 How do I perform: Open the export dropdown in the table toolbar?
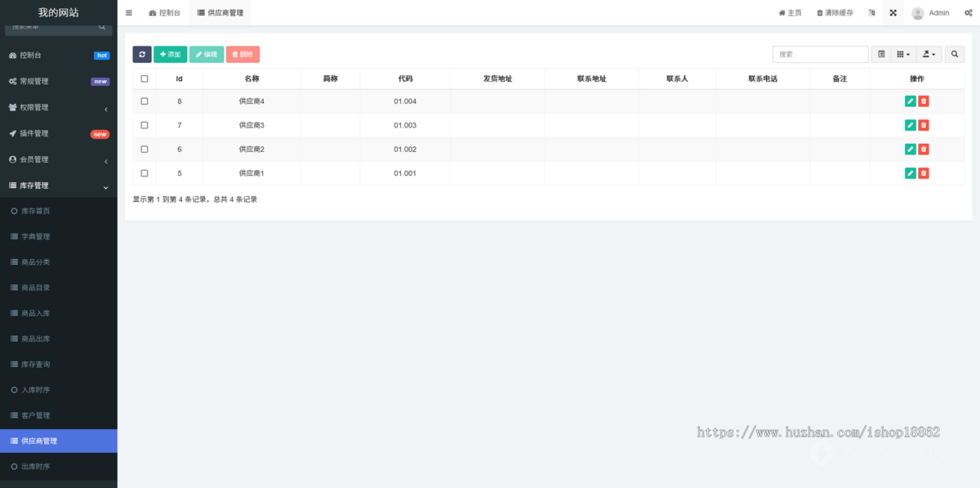(x=929, y=53)
